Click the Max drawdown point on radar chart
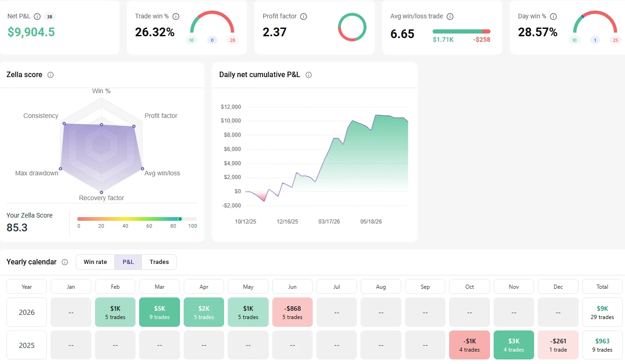Screen dimensions: 625x364 [60, 169]
